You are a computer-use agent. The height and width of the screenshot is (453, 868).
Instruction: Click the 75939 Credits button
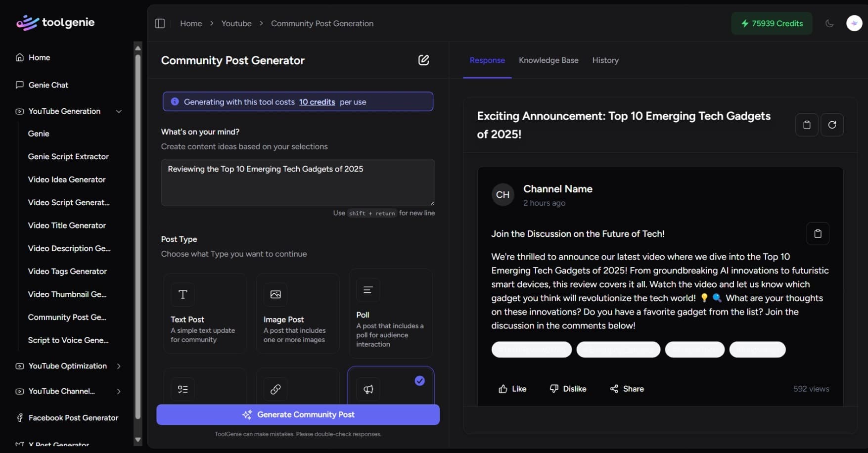pyautogui.click(x=772, y=23)
